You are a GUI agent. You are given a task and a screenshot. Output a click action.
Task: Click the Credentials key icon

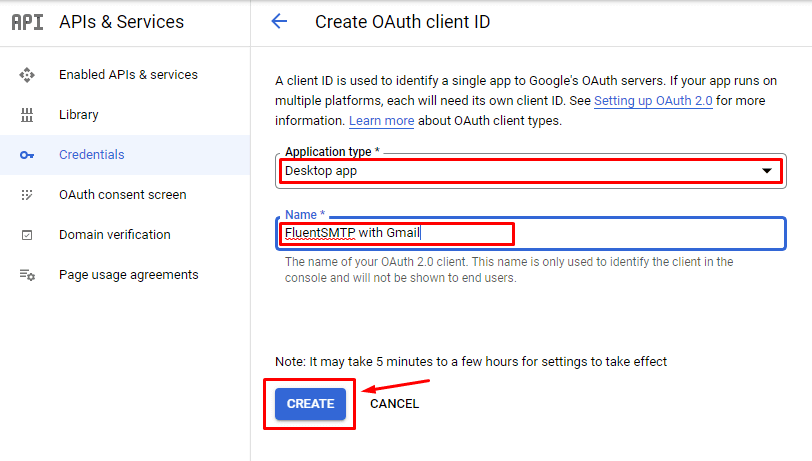coord(27,155)
